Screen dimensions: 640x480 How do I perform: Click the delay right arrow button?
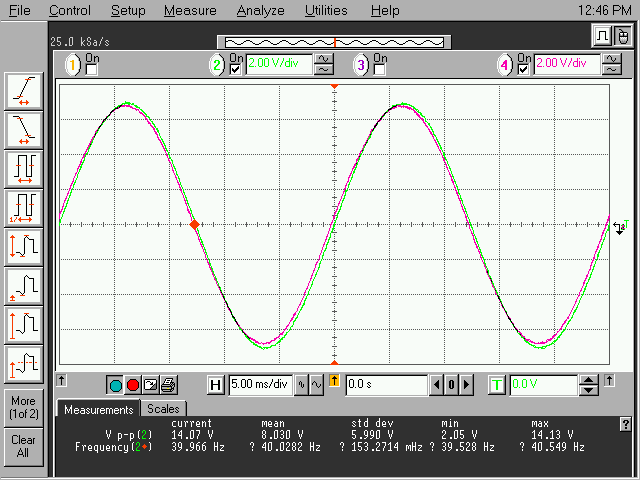pos(467,385)
